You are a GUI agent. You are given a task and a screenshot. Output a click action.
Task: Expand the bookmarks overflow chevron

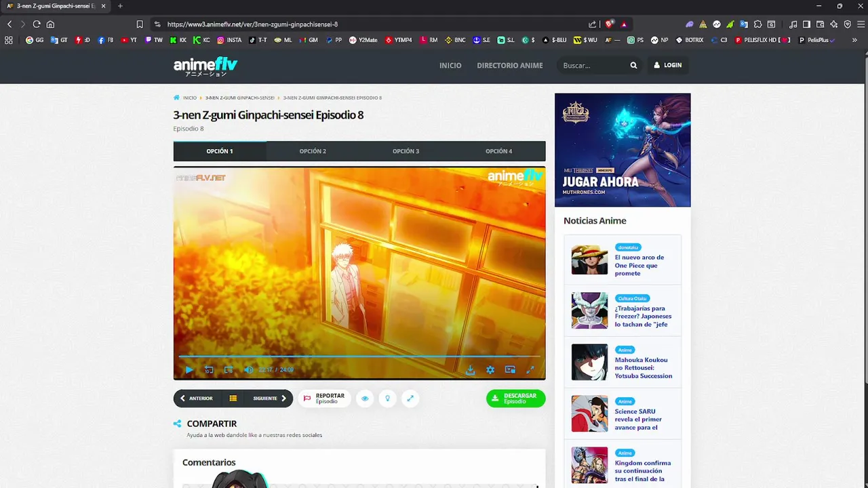[x=854, y=40]
